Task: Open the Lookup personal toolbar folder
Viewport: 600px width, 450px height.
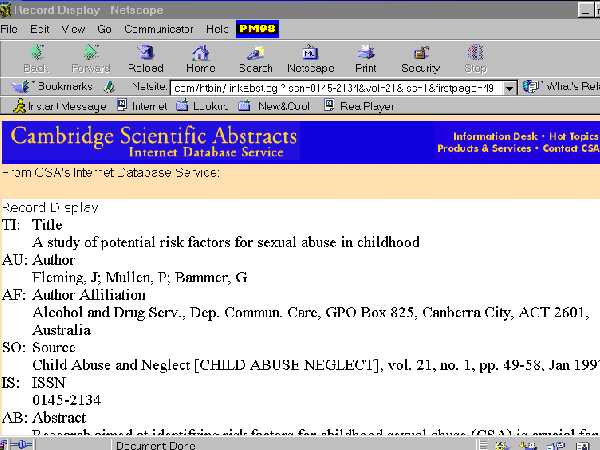Action: (x=202, y=106)
